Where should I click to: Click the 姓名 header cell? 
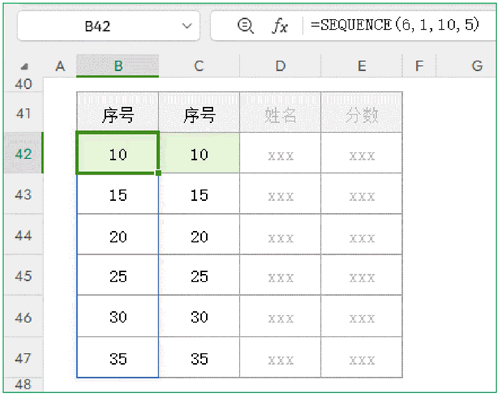280,112
